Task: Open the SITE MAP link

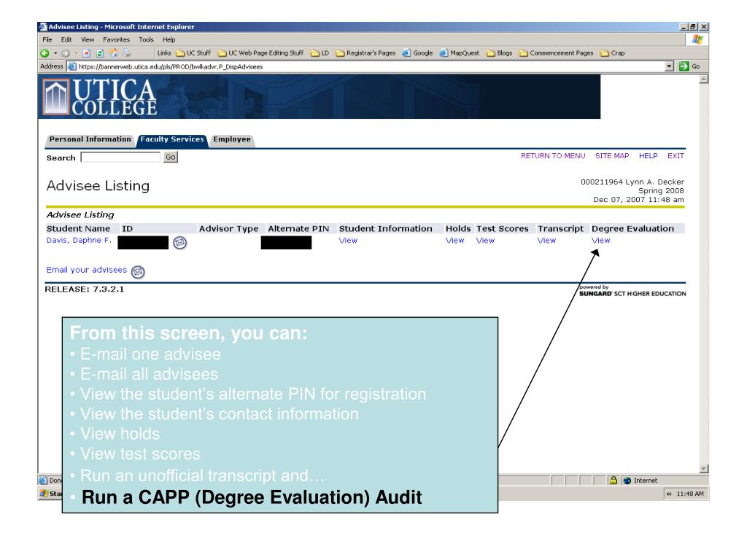Action: (x=612, y=156)
